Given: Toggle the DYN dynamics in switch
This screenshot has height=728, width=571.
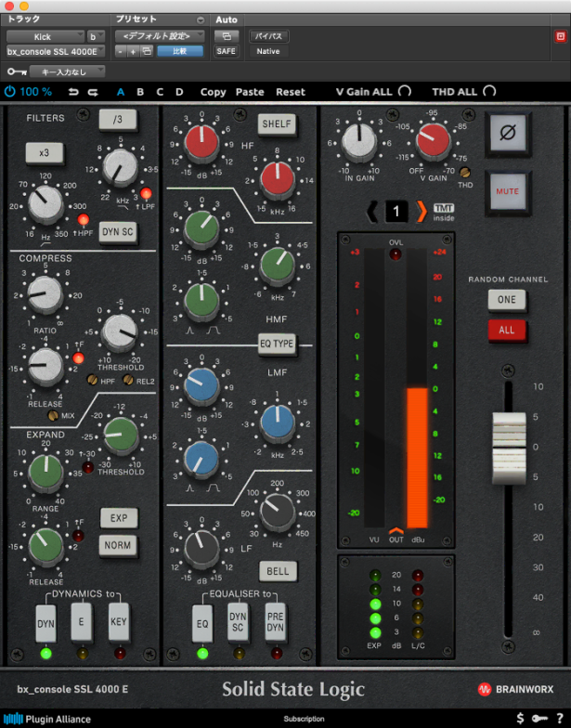Looking at the screenshot, I should pyautogui.click(x=45, y=623).
